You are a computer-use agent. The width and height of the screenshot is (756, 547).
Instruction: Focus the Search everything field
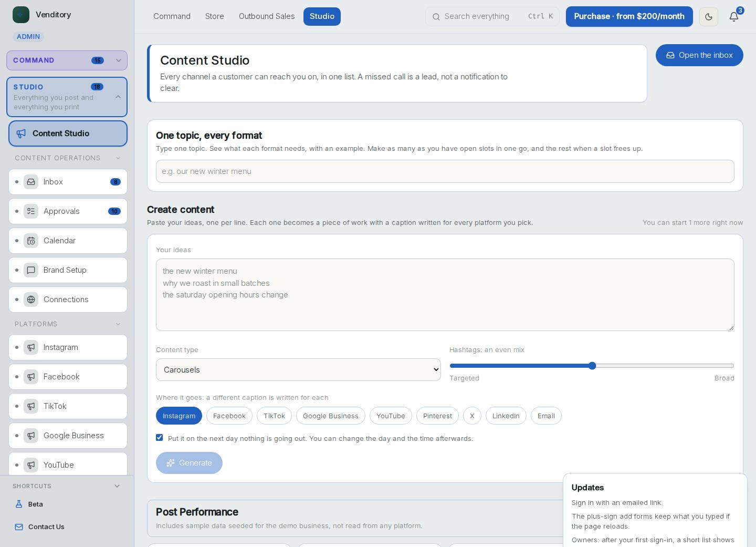tap(492, 17)
